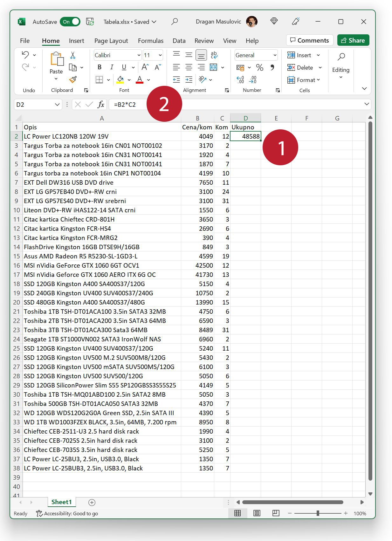Image resolution: width=392 pixels, height=541 pixels.
Task: Increase font size with the larger A icon
Action: (x=145, y=67)
